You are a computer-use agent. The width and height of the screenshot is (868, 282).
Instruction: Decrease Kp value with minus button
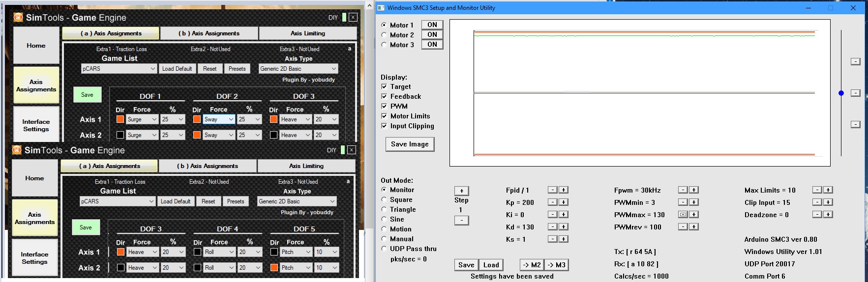click(x=553, y=202)
